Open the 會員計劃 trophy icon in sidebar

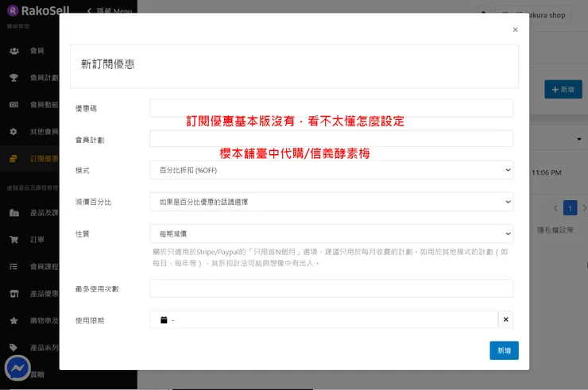point(14,78)
